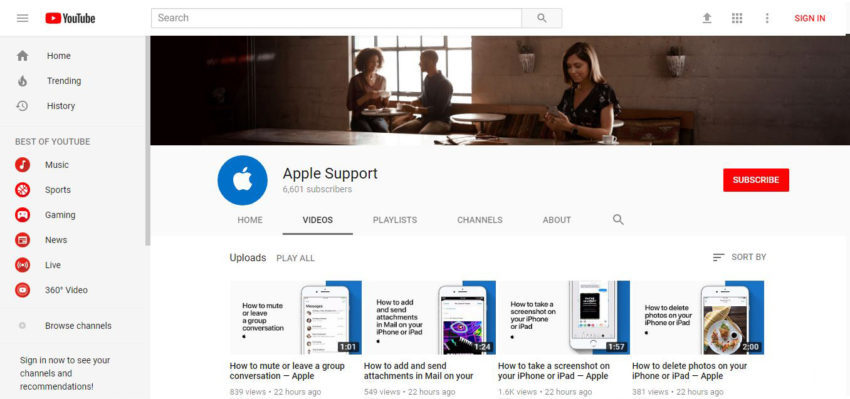Click the Home sidebar label
The width and height of the screenshot is (850, 399).
(59, 56)
